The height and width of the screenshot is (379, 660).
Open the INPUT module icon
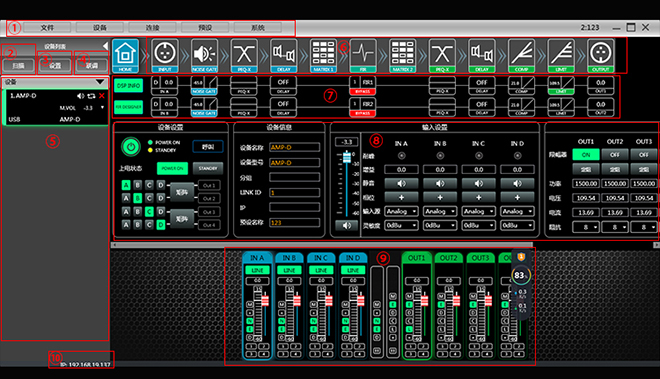pos(165,56)
